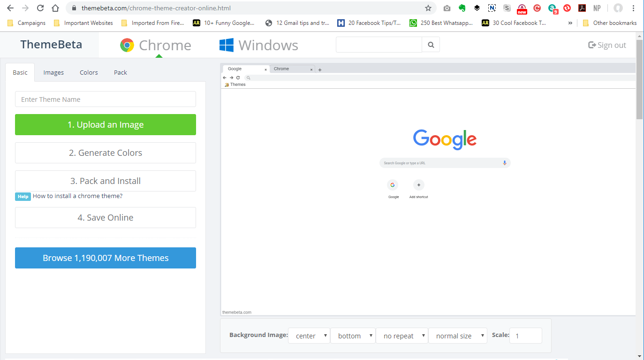Viewport: 644px width, 360px height.
Task: Open the Chrome profile avatar
Action: click(x=618, y=8)
